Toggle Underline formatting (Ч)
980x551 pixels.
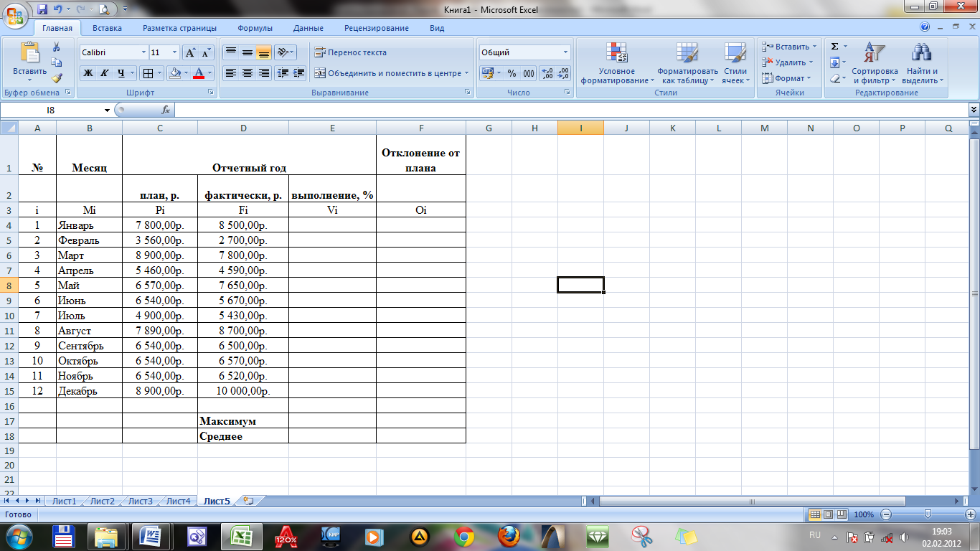tap(121, 73)
